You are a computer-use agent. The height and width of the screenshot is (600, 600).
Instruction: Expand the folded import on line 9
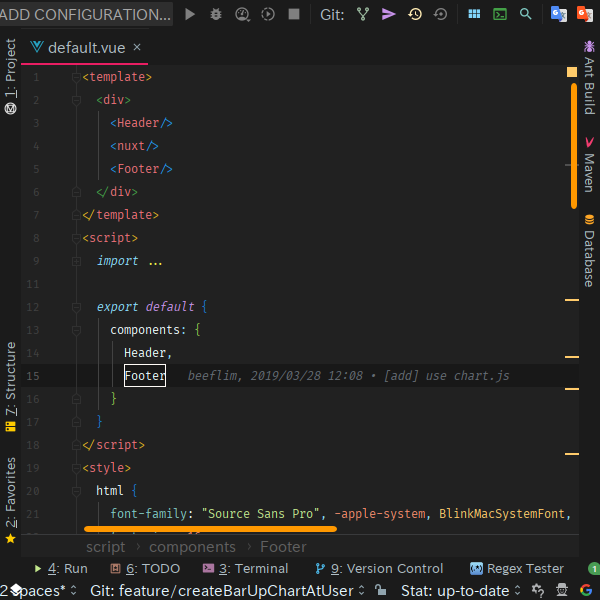[x=76, y=261]
